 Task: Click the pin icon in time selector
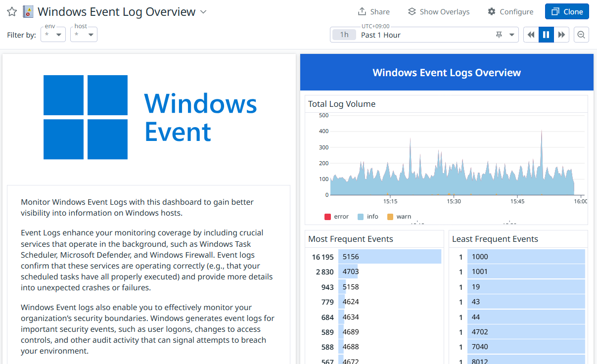pos(499,35)
